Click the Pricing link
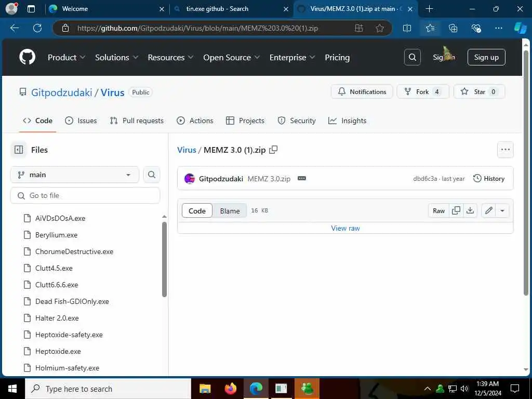Image resolution: width=532 pixels, height=399 pixels. click(337, 57)
